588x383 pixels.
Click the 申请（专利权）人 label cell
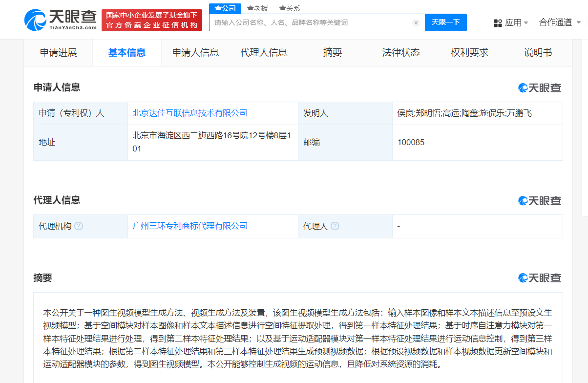click(81, 113)
